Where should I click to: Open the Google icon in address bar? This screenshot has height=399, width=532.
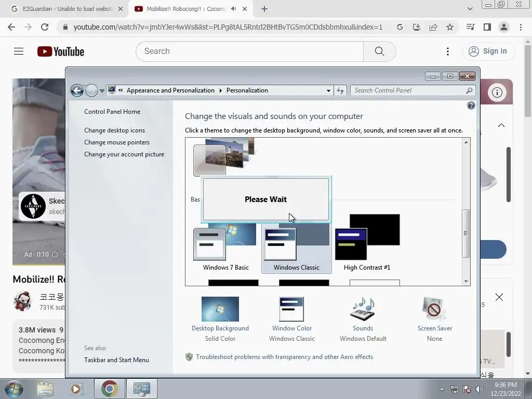pos(400,27)
